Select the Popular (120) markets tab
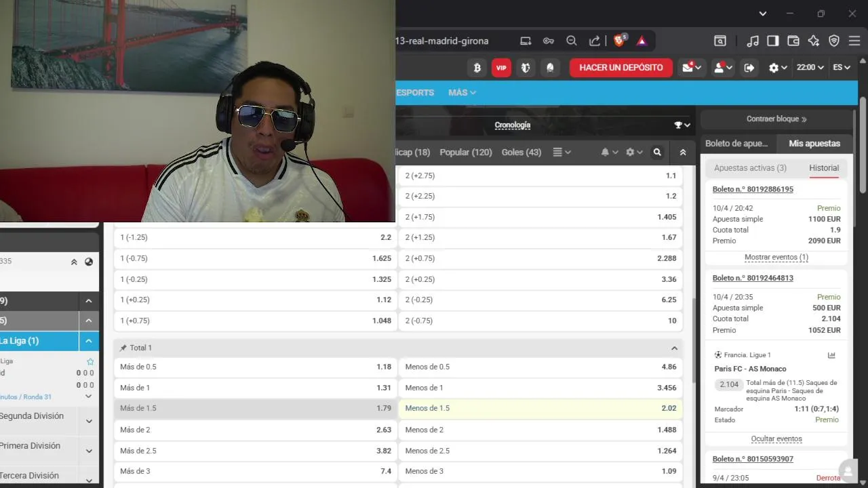 466,152
